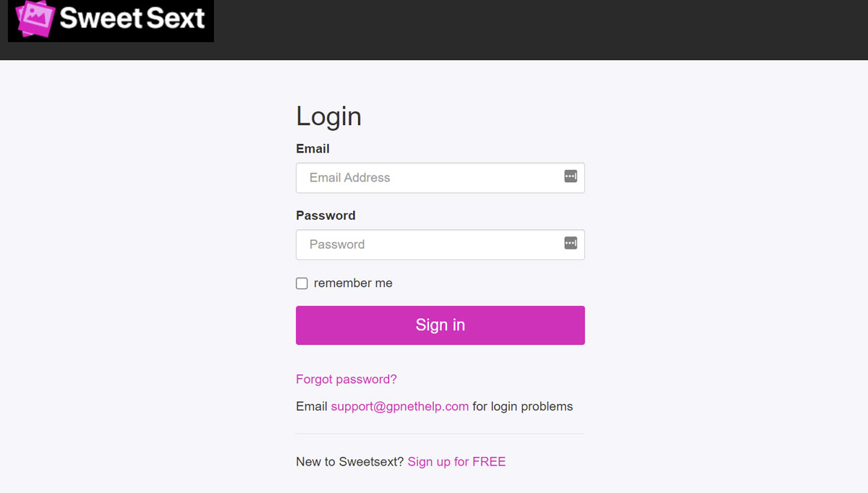
Task: Follow the Sign up for FREE link
Action: click(456, 462)
